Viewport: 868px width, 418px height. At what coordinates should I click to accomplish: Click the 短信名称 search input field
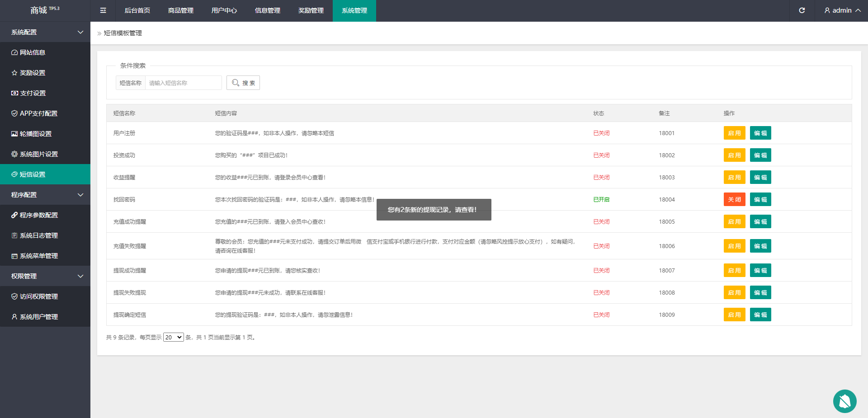183,83
